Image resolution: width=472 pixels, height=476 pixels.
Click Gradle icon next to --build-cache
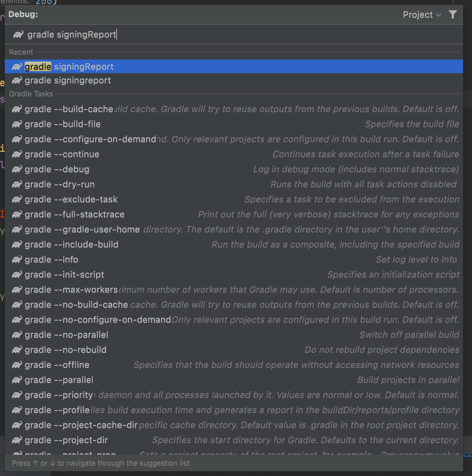17,109
